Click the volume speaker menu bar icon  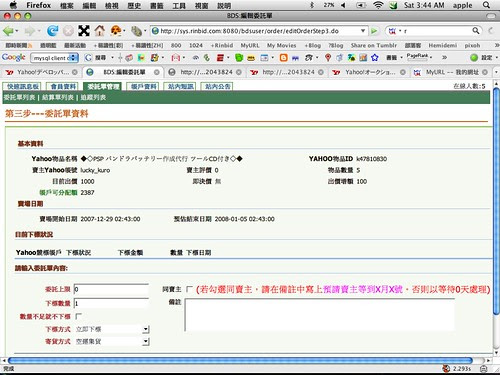pos(343,5)
